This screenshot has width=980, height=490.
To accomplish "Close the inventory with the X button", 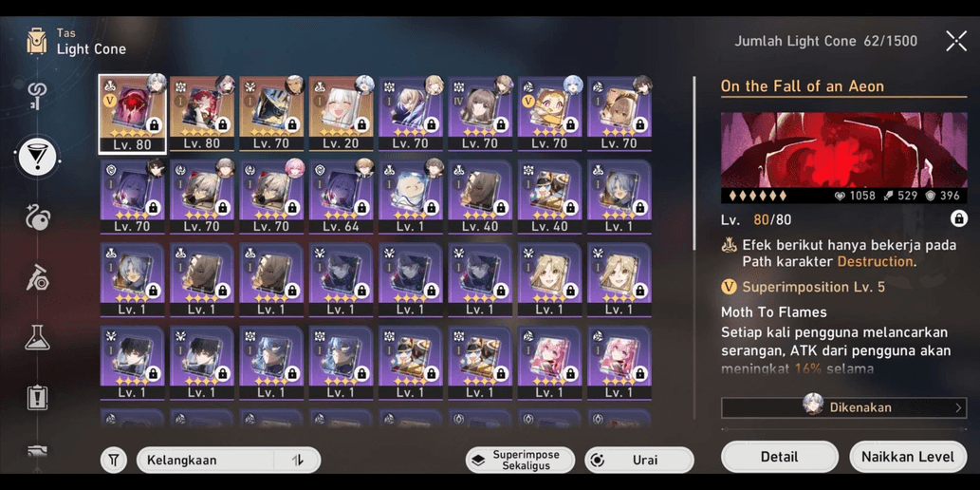I will coord(956,41).
